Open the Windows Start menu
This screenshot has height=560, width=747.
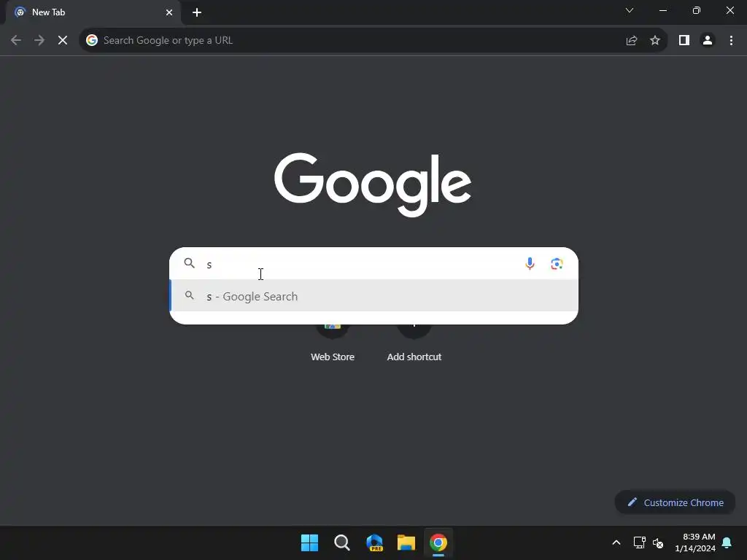pos(309,542)
